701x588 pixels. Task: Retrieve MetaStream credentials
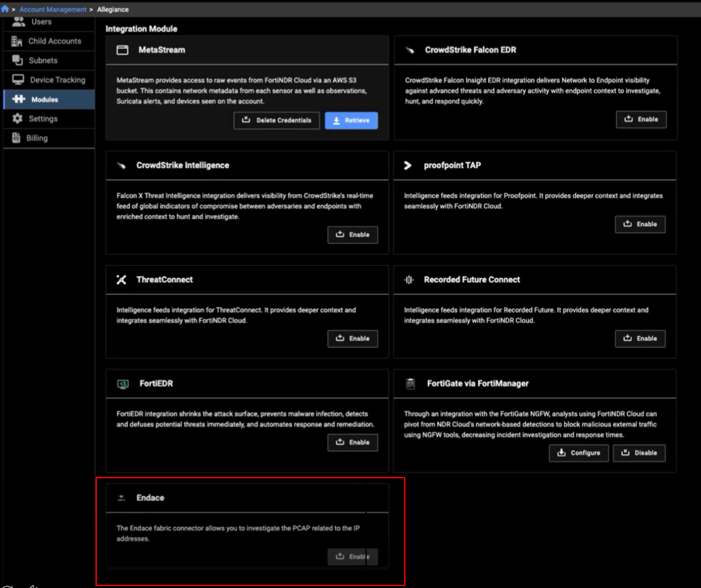tap(351, 121)
